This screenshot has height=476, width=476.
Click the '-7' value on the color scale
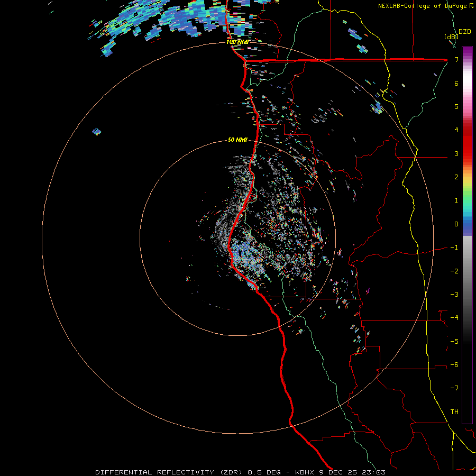tap(454, 388)
